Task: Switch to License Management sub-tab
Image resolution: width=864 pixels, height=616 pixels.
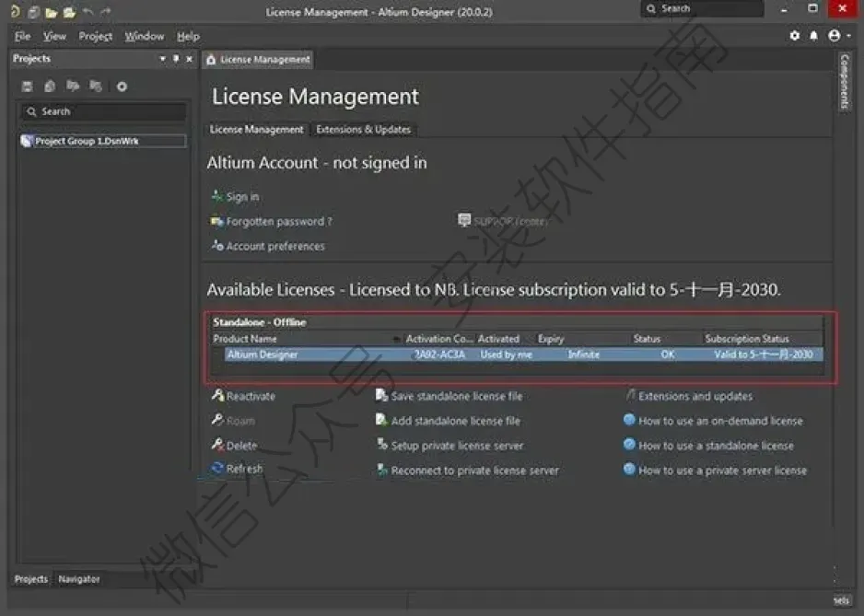Action: pyautogui.click(x=256, y=130)
